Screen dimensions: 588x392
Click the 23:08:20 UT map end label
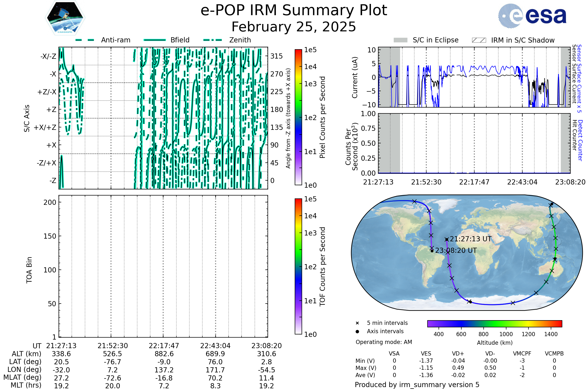click(x=456, y=250)
